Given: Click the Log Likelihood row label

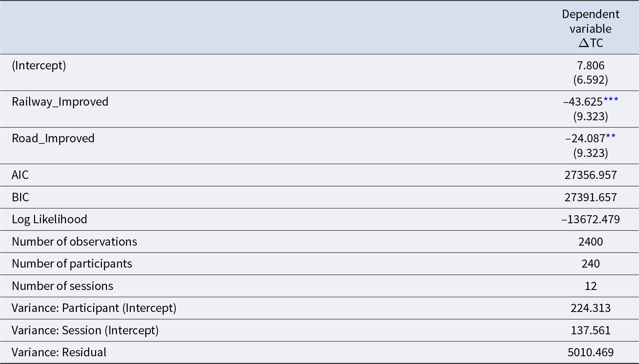Looking at the screenshot, I should pyautogui.click(x=49, y=219).
